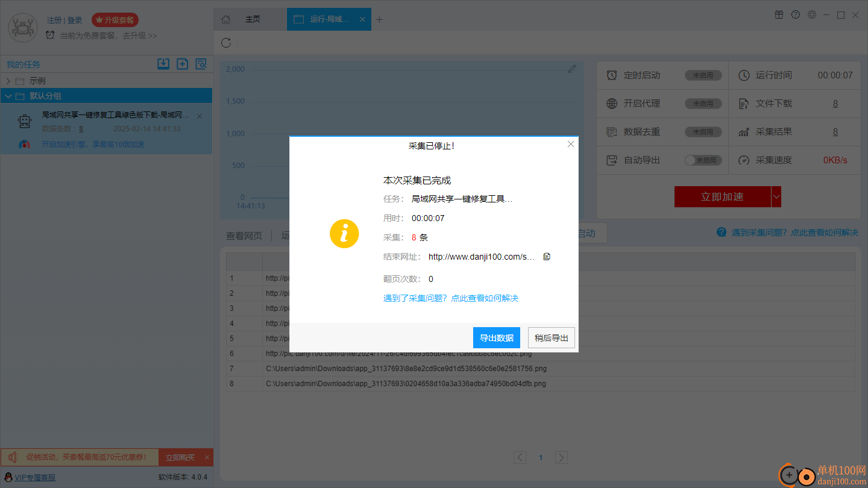Click the speedometer accelerate icon in task row

tap(25, 145)
